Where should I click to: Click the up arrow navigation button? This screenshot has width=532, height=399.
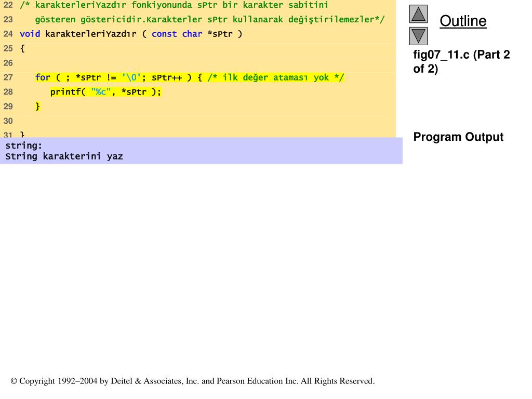point(418,14)
